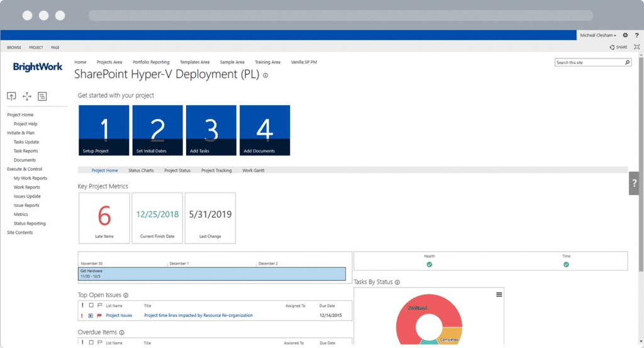The width and height of the screenshot is (644, 348).
Task: Click info icon beside project title
Action: click(266, 76)
